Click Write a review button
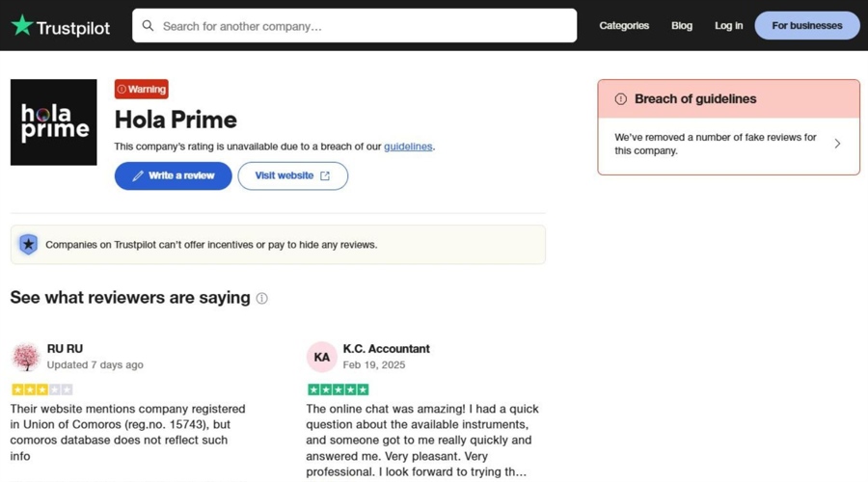This screenshot has width=868, height=482. click(174, 176)
